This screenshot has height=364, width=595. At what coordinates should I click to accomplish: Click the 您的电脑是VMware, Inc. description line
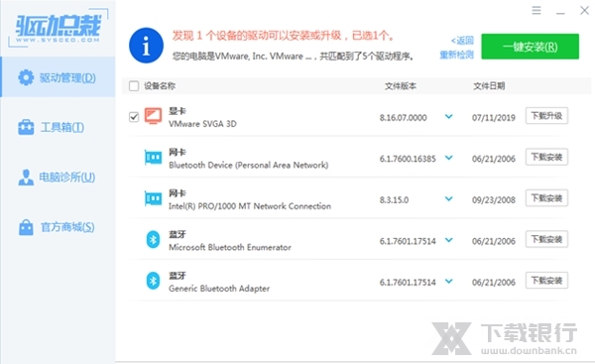point(293,57)
